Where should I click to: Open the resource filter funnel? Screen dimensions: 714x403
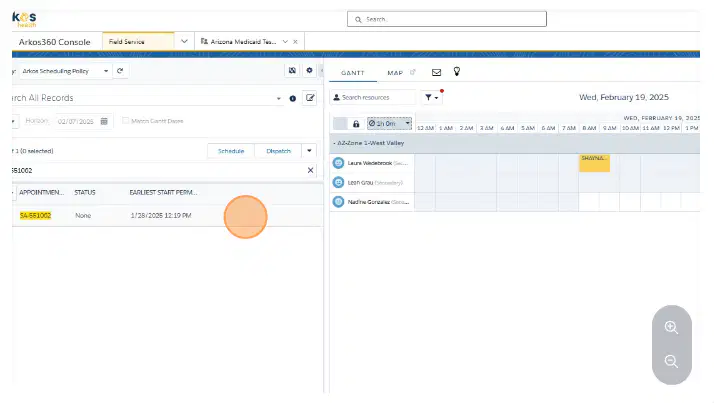click(431, 97)
